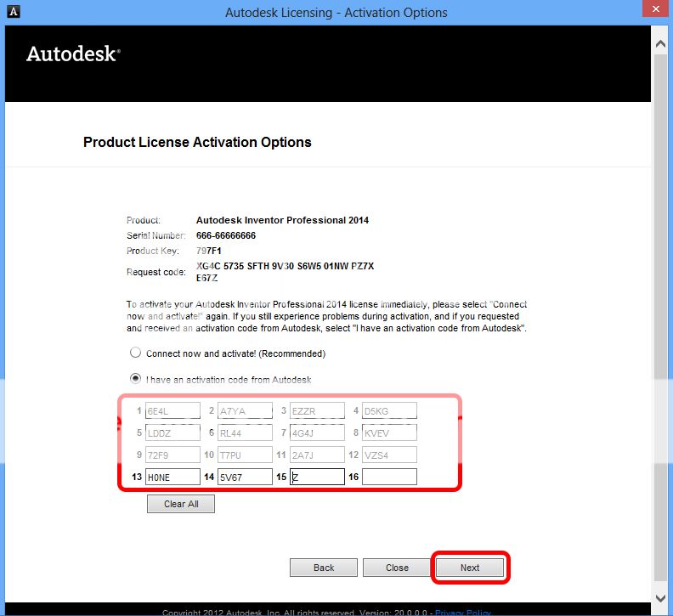Click activation code field 7 with 4G4J
Screen dimensions: 673x616
pyautogui.click(x=317, y=432)
